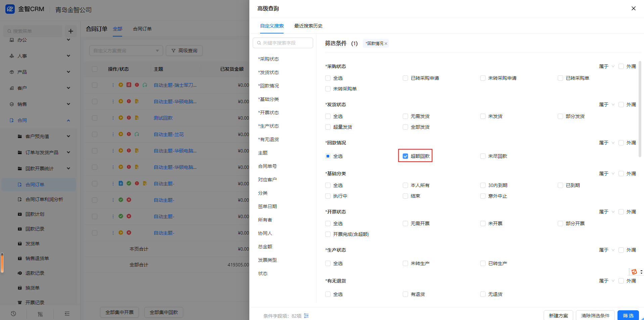644x320 pixels.
Task: Open the 属于 dropdown for 发货状态
Action: click(606, 105)
